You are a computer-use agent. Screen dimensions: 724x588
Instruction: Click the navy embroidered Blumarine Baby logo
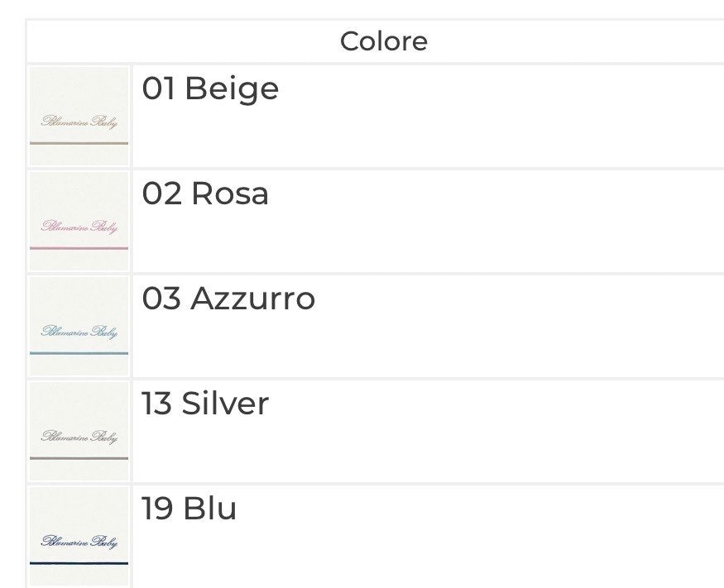[x=79, y=543]
